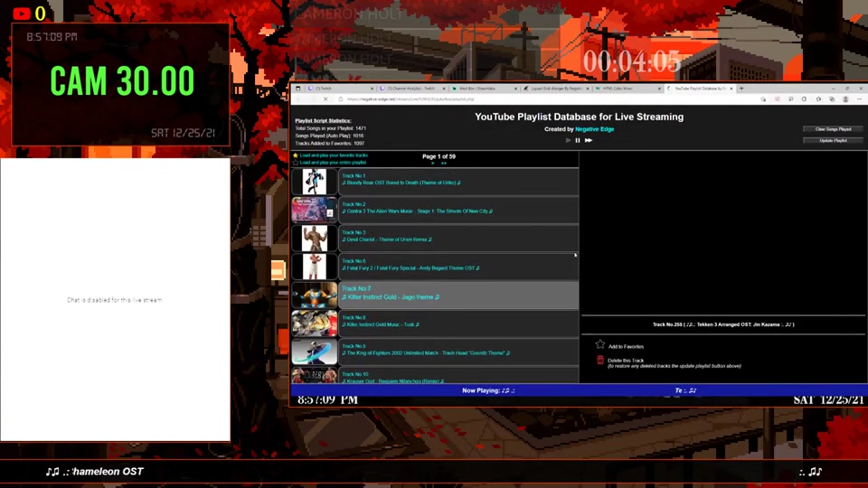Go to next page using single arrow
Image resolution: width=868 pixels, height=488 pixels.
click(432, 164)
